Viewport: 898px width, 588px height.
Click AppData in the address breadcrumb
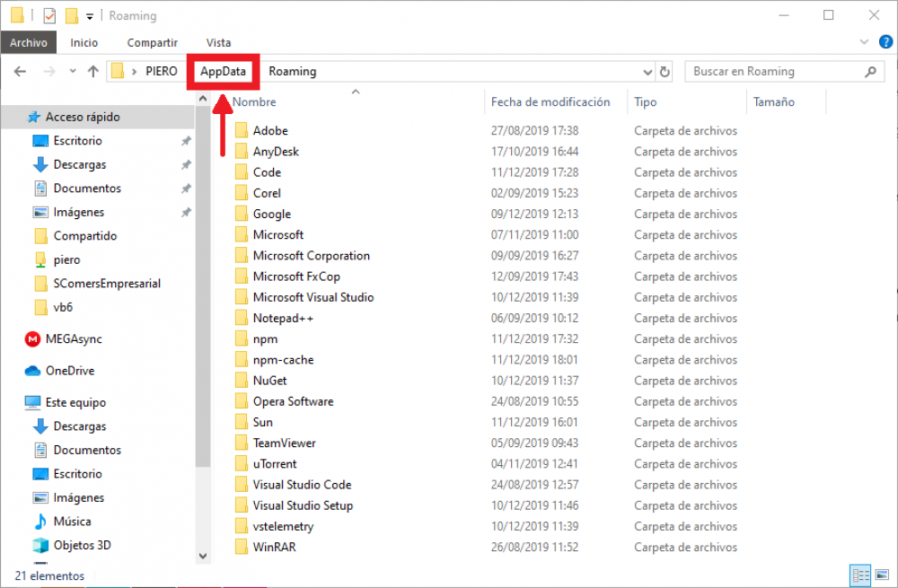click(x=223, y=72)
